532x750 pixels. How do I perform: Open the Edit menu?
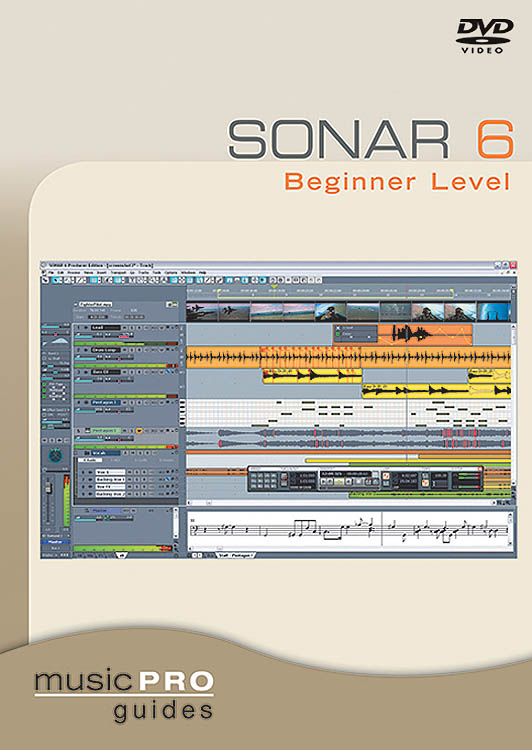[60, 273]
